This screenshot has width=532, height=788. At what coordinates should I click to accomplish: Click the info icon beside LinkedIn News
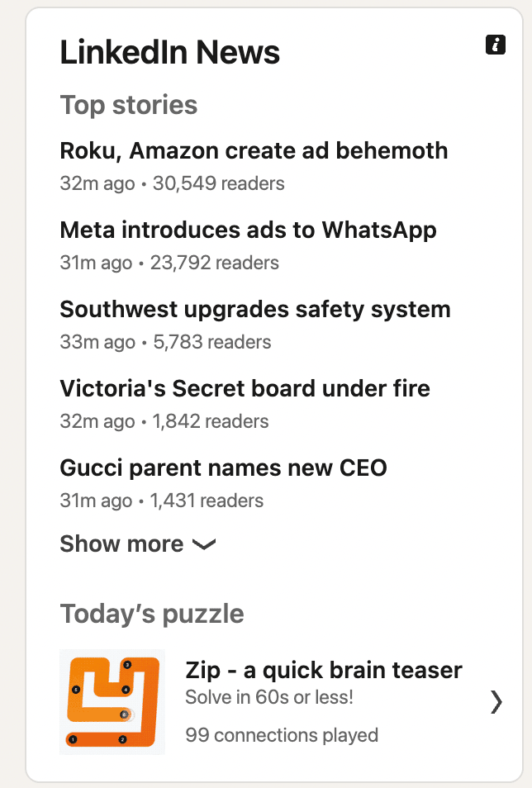coord(496,45)
